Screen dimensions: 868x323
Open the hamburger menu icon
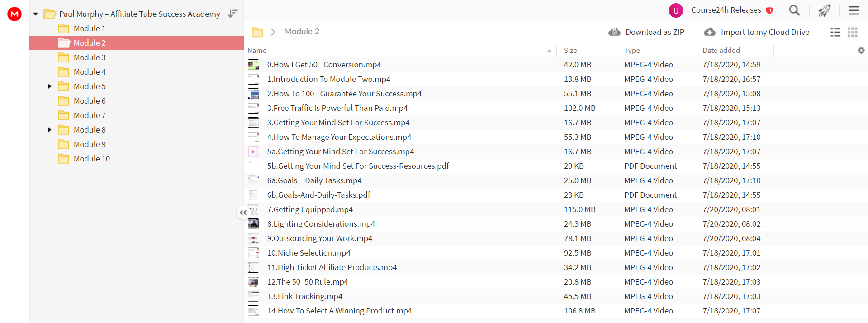tap(854, 10)
